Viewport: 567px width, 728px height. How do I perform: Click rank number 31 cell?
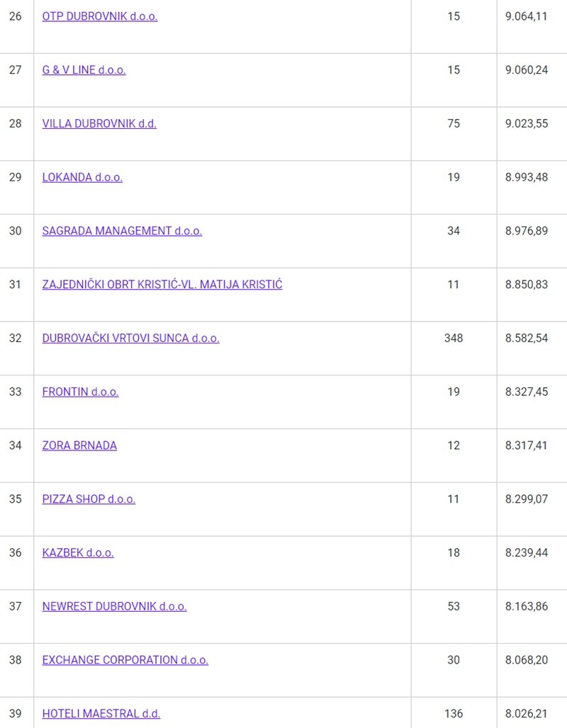[x=16, y=285]
